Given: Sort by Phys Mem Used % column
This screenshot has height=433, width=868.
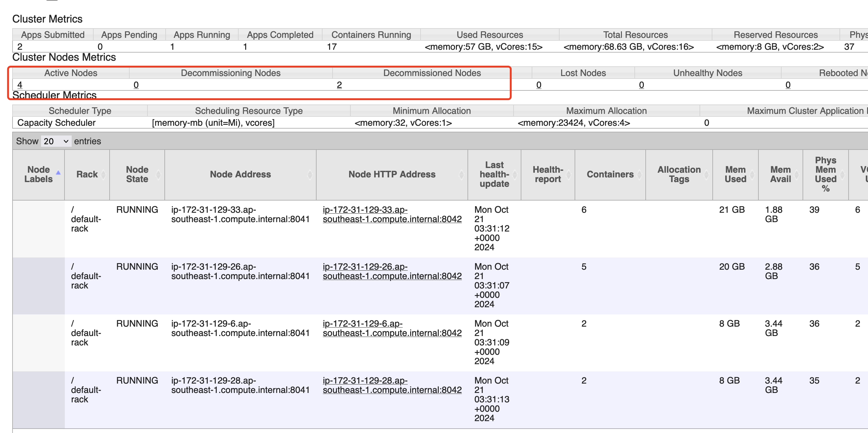Looking at the screenshot, I should point(842,174).
